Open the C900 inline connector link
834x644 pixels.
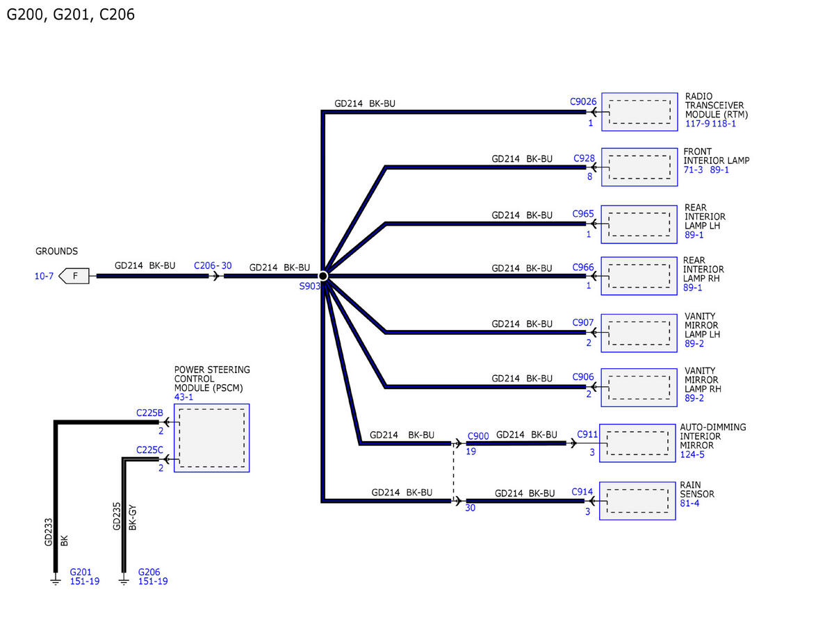478,436
